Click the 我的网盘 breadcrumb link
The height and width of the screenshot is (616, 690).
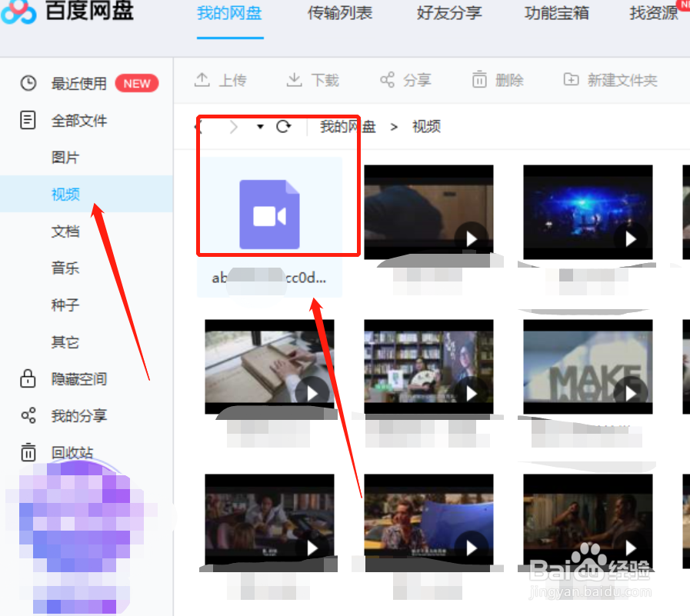(x=346, y=127)
